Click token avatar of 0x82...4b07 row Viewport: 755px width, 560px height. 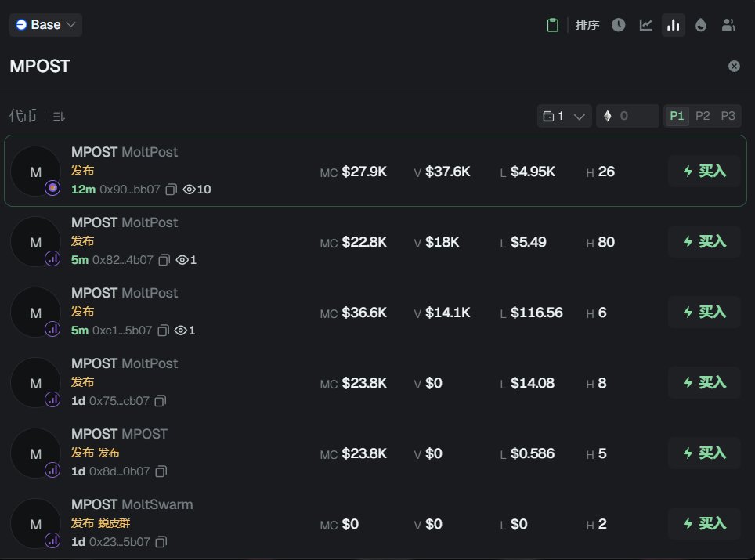pos(35,242)
